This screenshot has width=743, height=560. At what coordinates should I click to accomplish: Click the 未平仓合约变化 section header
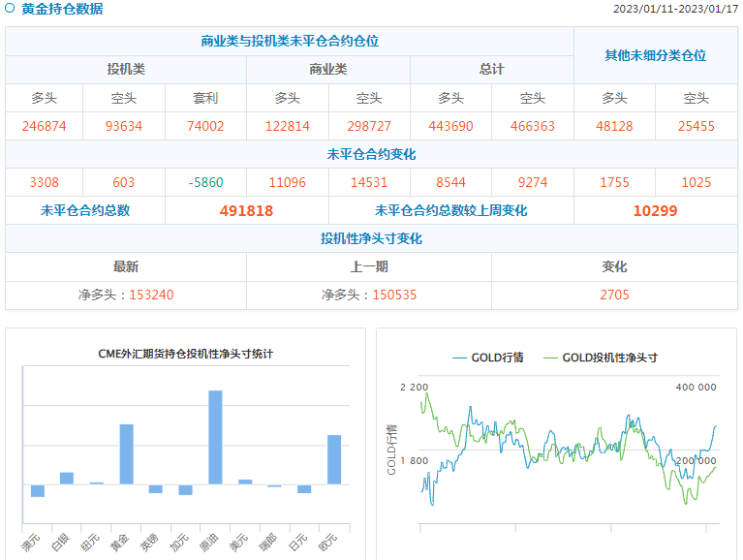[x=371, y=154]
